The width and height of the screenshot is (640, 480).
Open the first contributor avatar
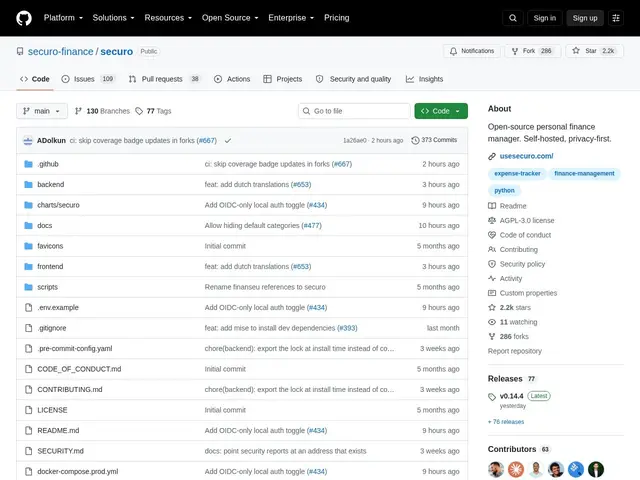[496, 469]
